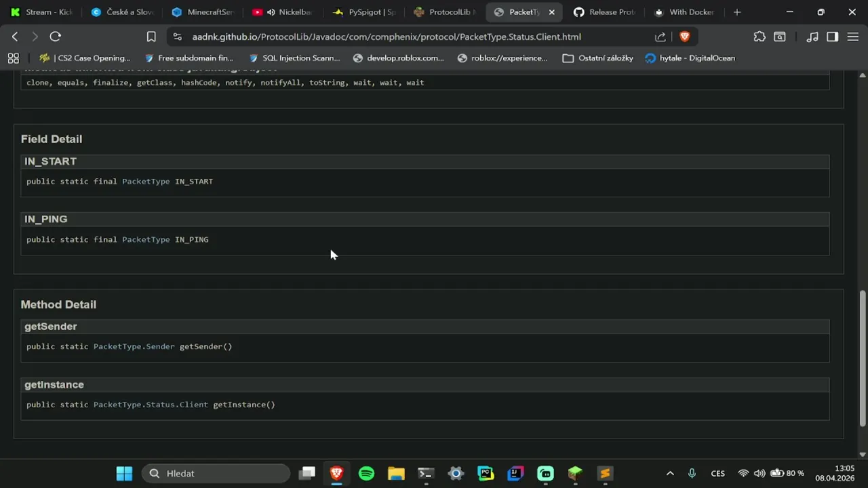This screenshot has height=488, width=868.
Task: Open the Brave main hamburger menu
Action: pyautogui.click(x=853, y=37)
